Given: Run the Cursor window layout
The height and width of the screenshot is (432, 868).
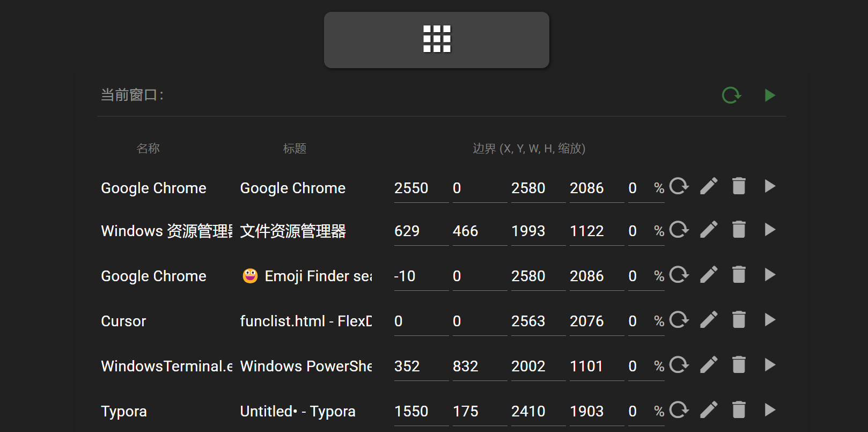Looking at the screenshot, I should [770, 320].
